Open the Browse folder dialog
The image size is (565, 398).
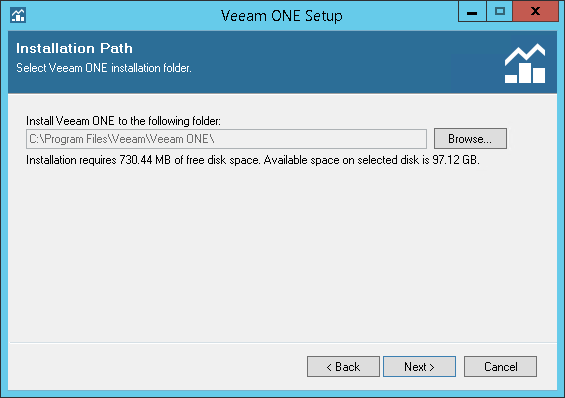coord(470,139)
